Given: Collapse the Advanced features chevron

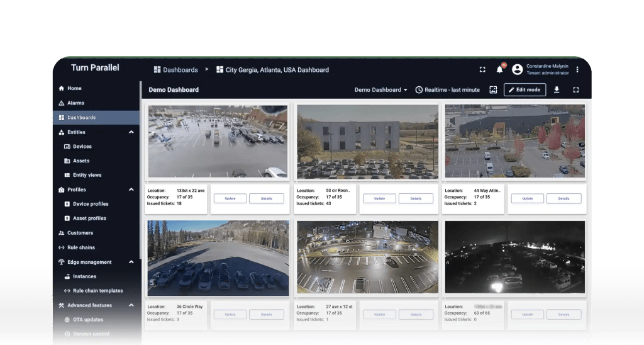Looking at the screenshot, I should 131,305.
